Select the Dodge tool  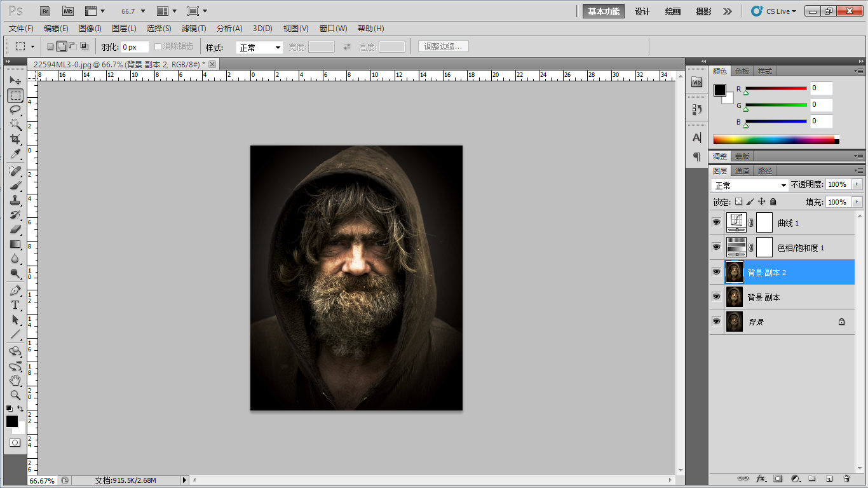click(15, 273)
